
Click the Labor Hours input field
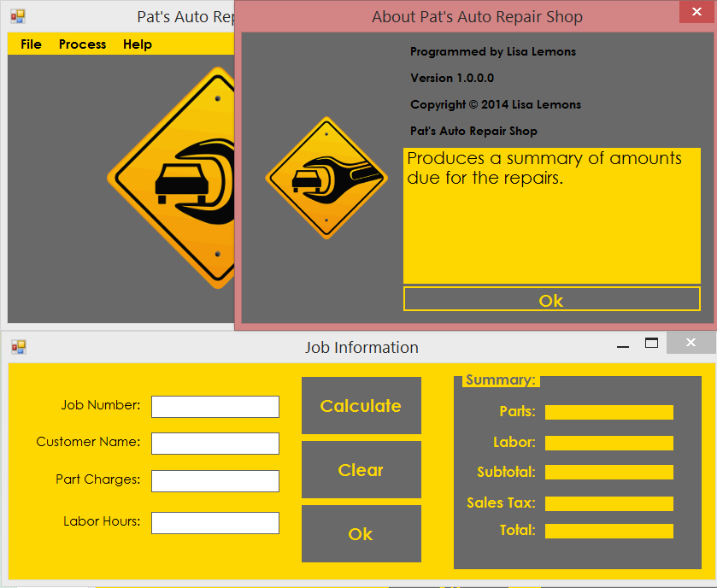click(215, 523)
